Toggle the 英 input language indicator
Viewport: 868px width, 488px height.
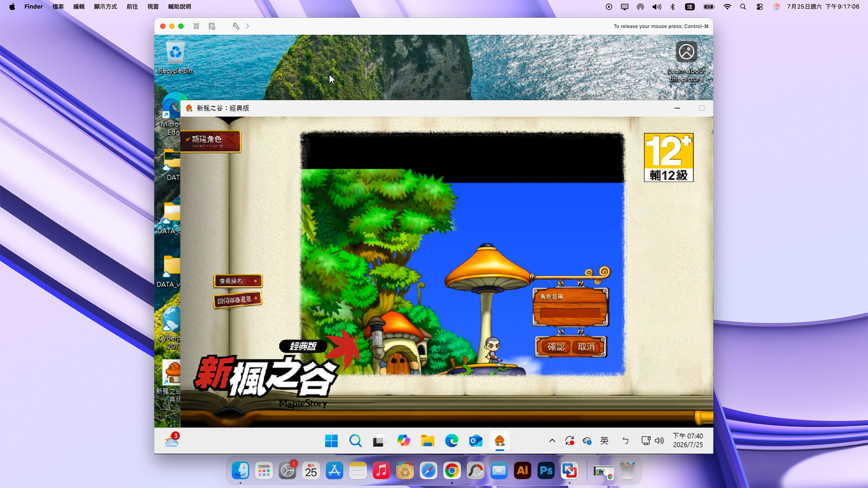point(604,441)
